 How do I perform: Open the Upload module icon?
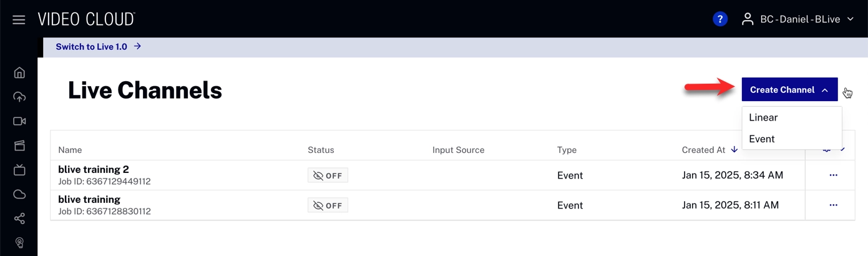click(x=19, y=97)
